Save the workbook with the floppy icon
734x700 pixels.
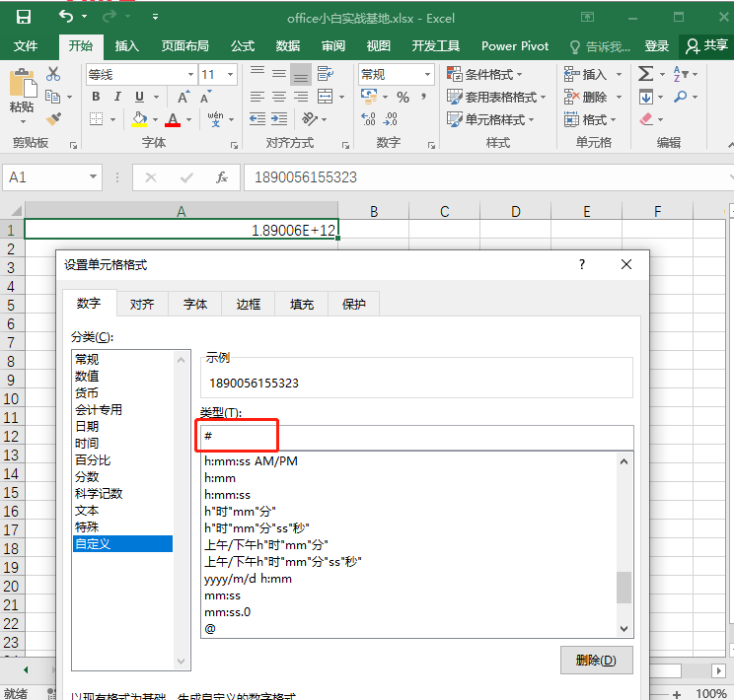pyautogui.click(x=24, y=18)
